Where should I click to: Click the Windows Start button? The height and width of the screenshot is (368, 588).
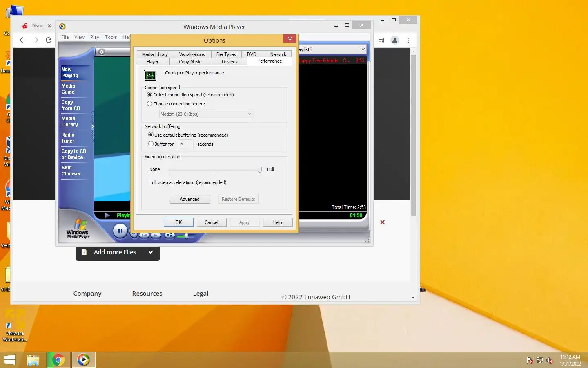click(x=9, y=360)
